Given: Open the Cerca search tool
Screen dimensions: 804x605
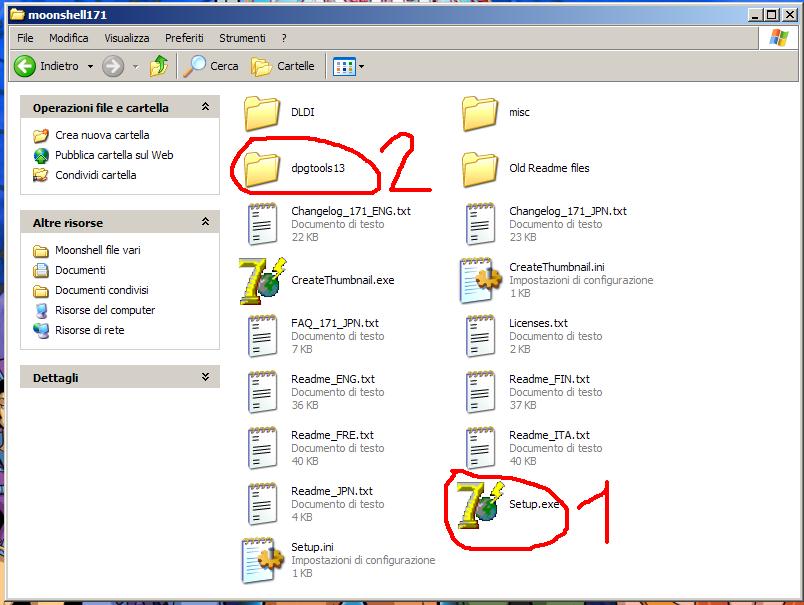Looking at the screenshot, I should point(211,66).
